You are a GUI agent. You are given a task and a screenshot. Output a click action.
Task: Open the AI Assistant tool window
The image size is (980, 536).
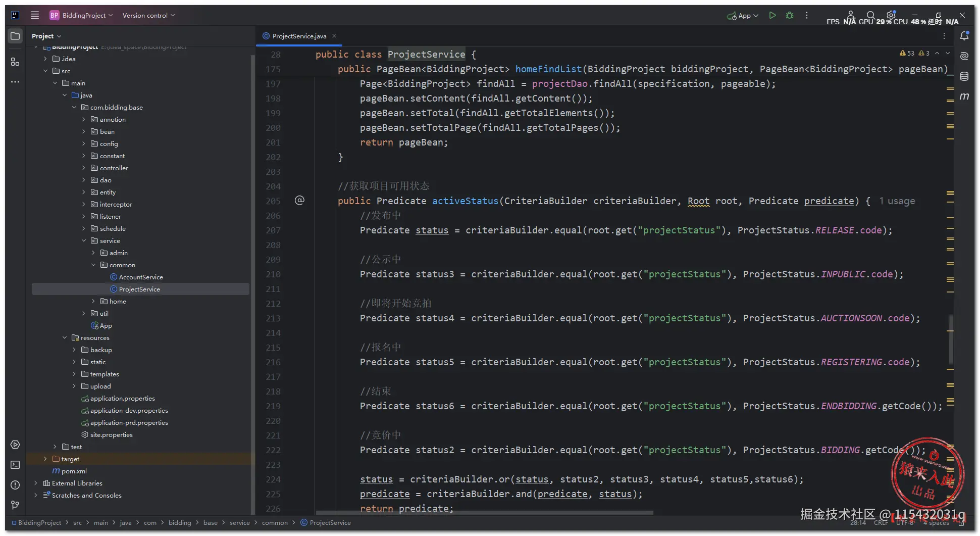point(964,56)
